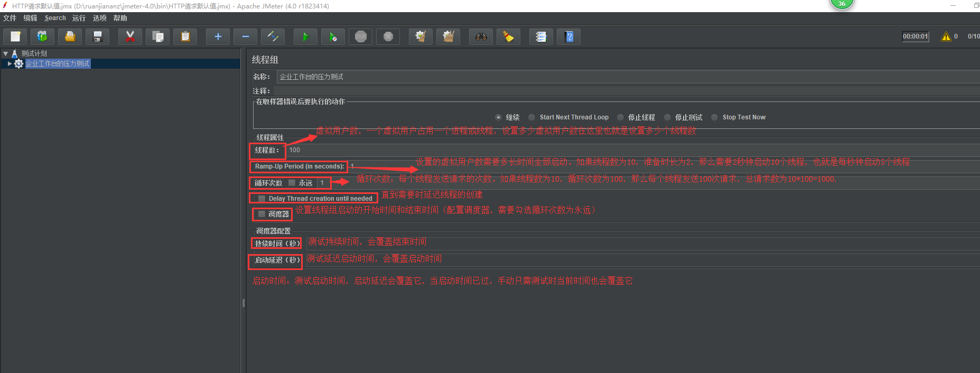Shut down threads with shutdown icon
Image resolution: width=980 pixels, height=373 pixels.
pos(388,36)
